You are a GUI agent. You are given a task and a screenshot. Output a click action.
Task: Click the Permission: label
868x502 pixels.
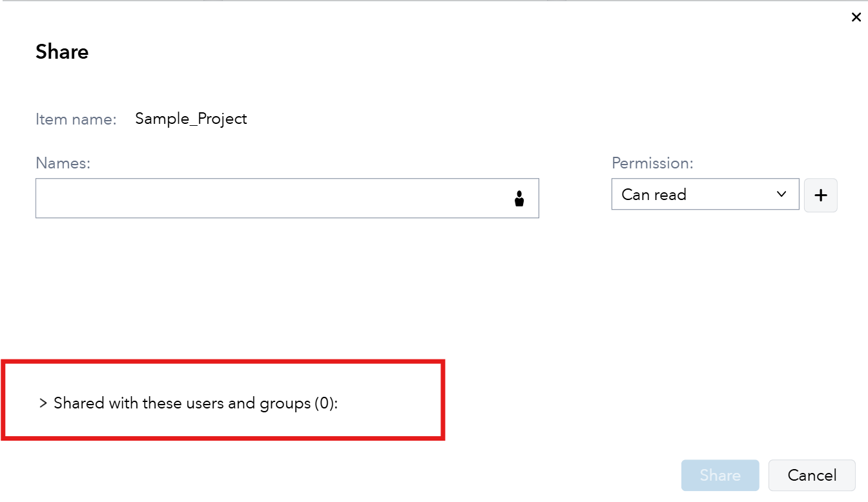(x=652, y=163)
